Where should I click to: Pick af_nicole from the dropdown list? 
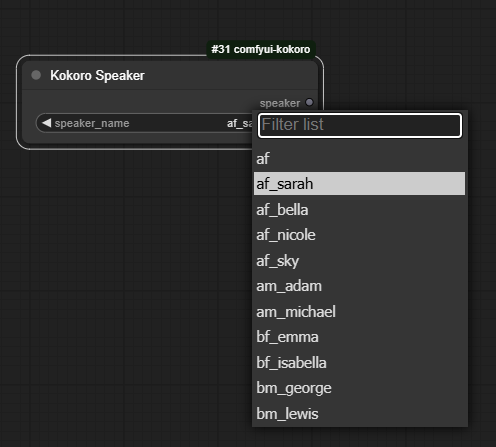point(359,235)
